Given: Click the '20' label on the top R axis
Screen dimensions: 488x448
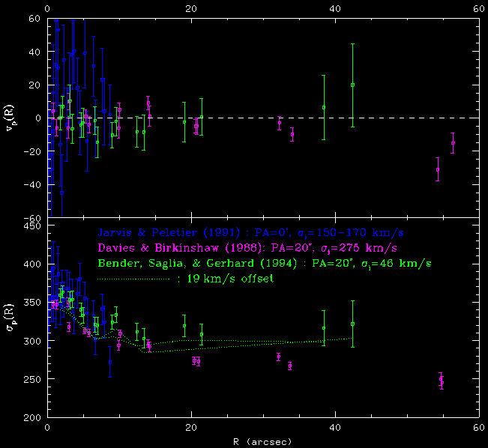Looking at the screenshot, I should click(191, 9).
